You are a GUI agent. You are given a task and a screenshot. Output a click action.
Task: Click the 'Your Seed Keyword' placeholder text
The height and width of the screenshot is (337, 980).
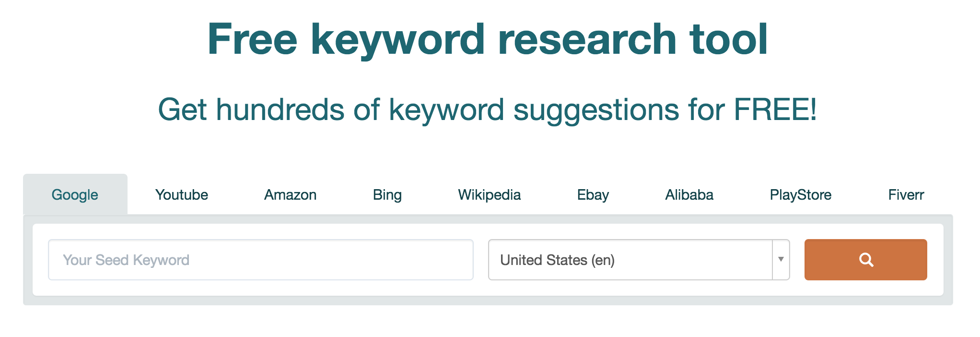126,260
